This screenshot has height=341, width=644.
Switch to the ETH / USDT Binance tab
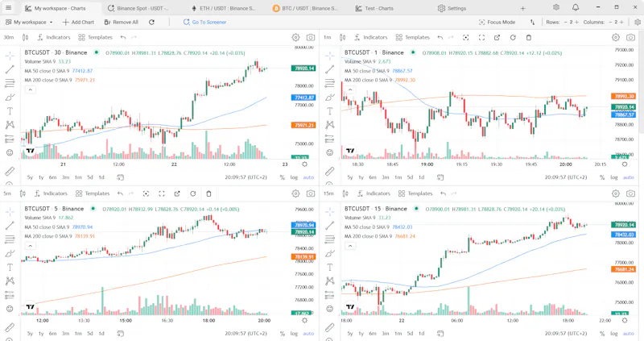click(x=223, y=8)
